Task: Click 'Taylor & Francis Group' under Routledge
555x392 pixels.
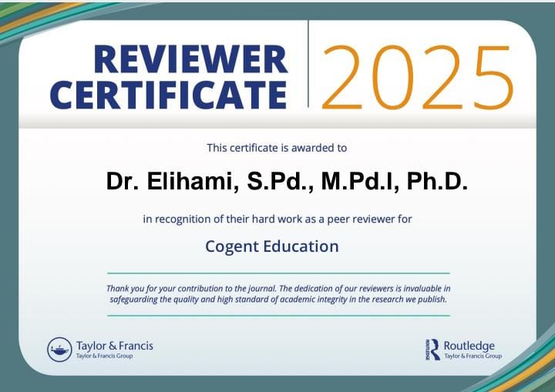Action: [x=473, y=357]
